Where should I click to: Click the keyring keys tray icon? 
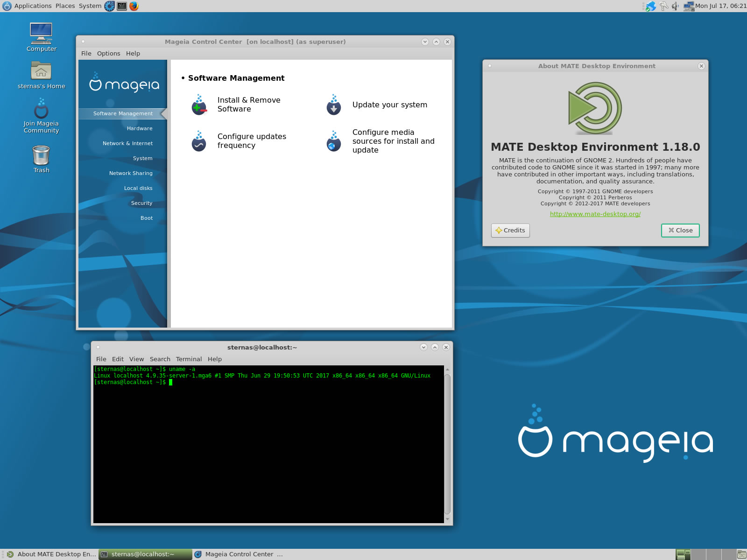click(x=664, y=6)
